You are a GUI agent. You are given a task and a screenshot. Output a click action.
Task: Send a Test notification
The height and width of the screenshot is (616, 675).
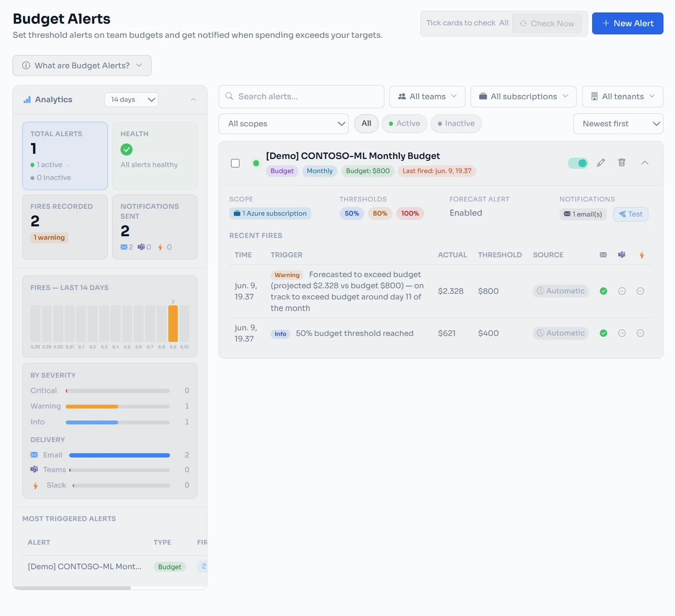click(x=630, y=214)
